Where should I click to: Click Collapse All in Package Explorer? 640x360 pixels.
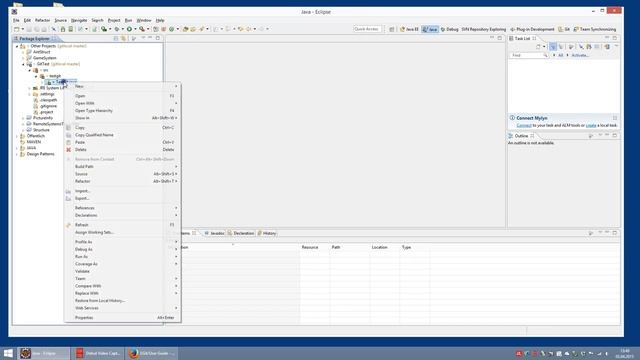[x=116, y=38]
